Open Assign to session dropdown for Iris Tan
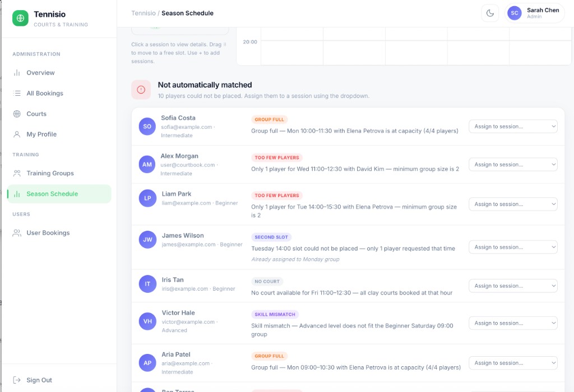This screenshot has width=574, height=392. 513,286
